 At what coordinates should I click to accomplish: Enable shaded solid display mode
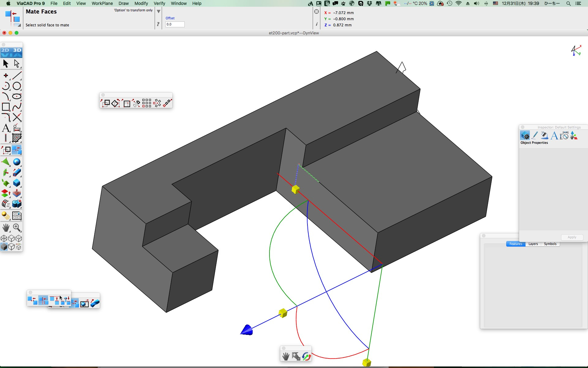pyautogui.click(x=4, y=247)
